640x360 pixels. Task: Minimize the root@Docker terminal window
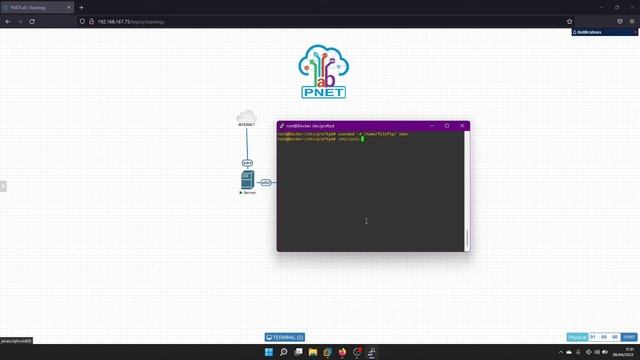[x=432, y=126]
